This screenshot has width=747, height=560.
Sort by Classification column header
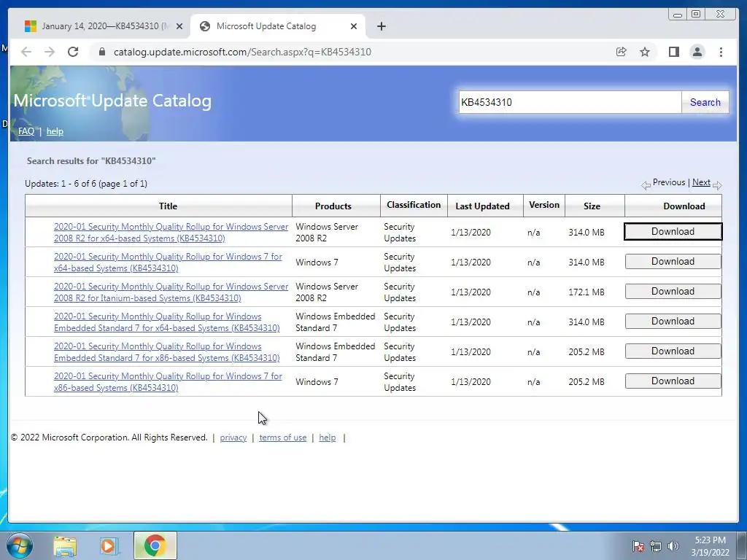(x=414, y=205)
